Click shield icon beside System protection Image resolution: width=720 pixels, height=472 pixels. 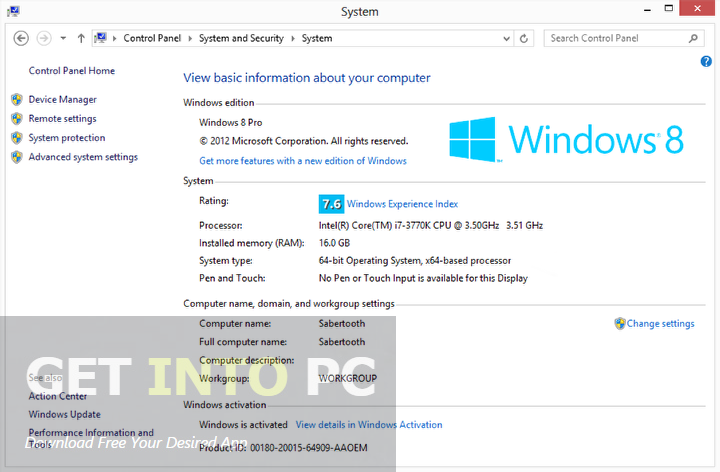[x=17, y=138]
